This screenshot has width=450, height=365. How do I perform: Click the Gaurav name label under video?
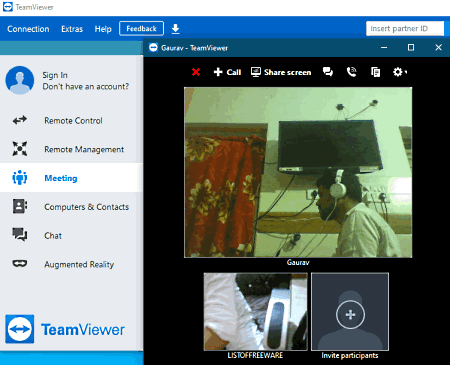pos(298,263)
